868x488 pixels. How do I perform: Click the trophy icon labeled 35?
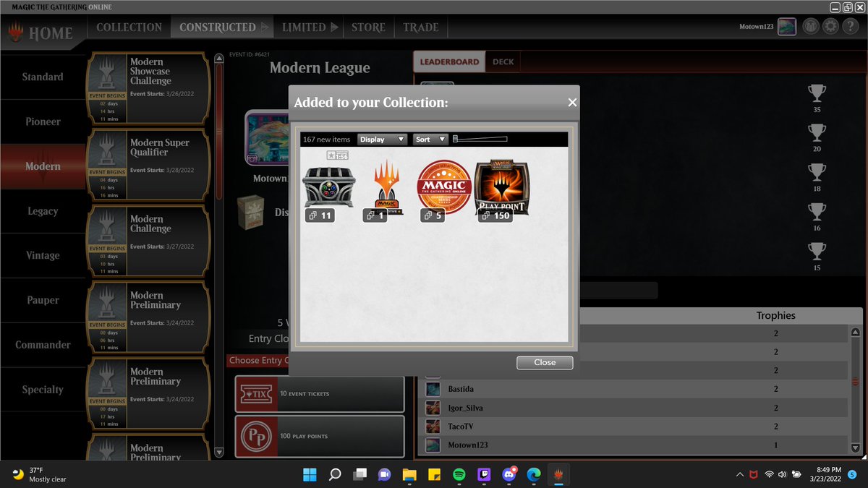pyautogui.click(x=817, y=93)
